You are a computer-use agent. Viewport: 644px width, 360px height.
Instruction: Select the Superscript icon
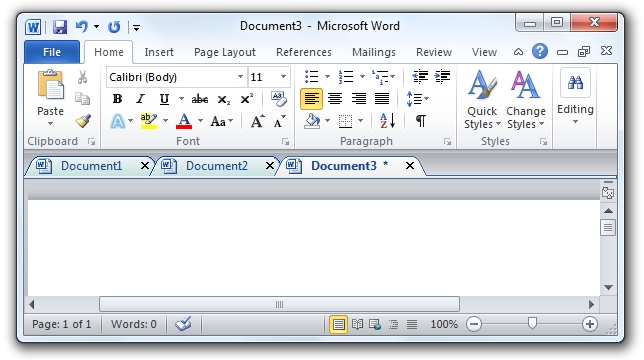point(246,99)
